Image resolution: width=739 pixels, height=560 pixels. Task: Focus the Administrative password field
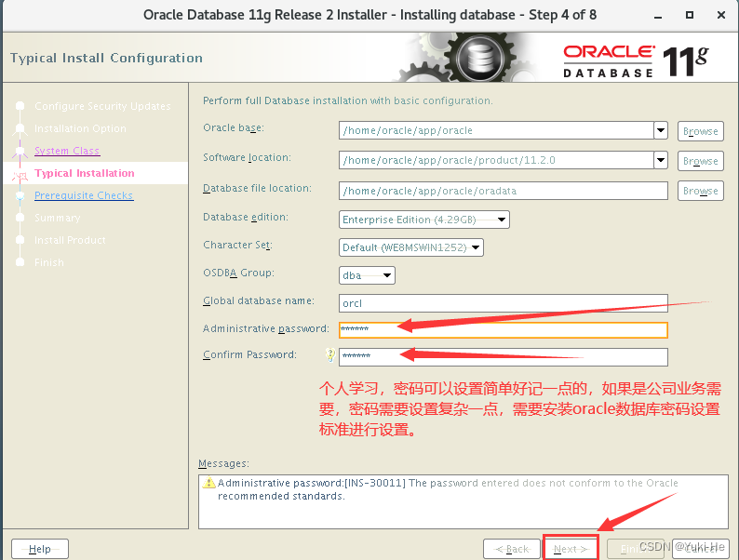(503, 329)
